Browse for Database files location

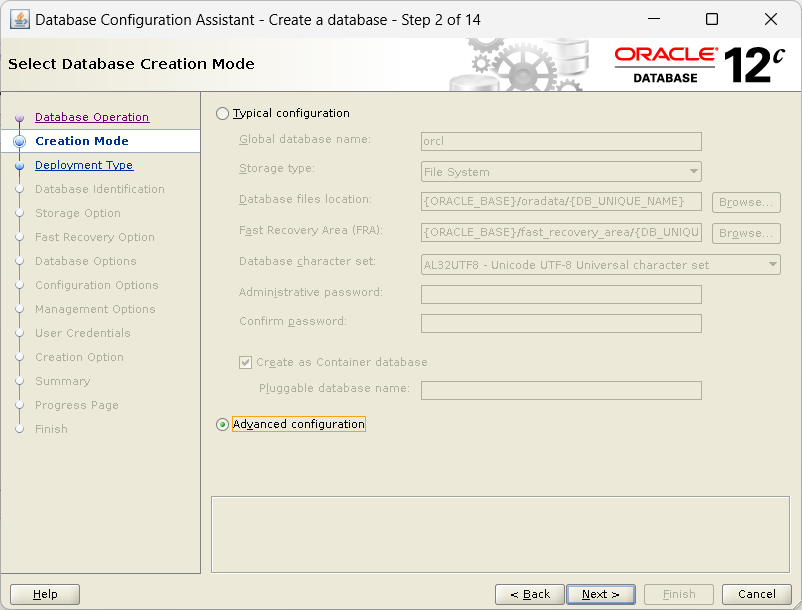(x=746, y=202)
